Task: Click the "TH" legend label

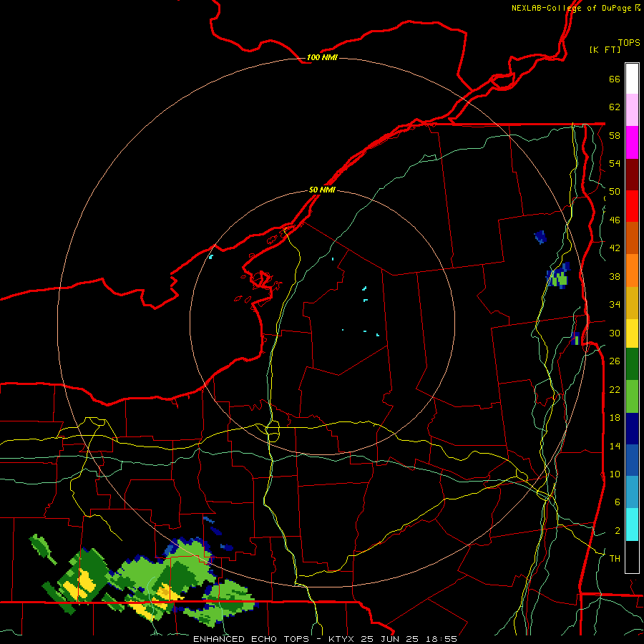Action: tap(615, 558)
